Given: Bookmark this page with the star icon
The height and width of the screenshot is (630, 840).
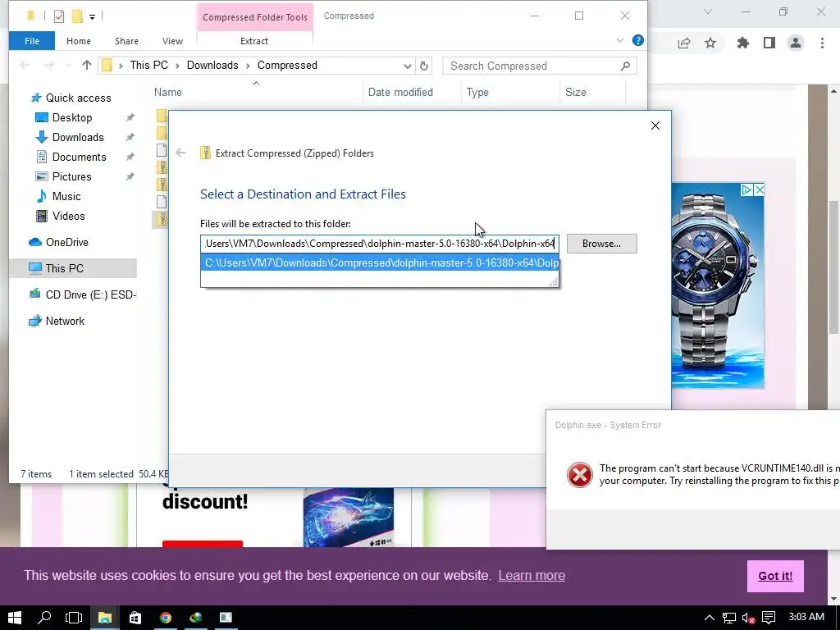Looking at the screenshot, I should coord(710,43).
